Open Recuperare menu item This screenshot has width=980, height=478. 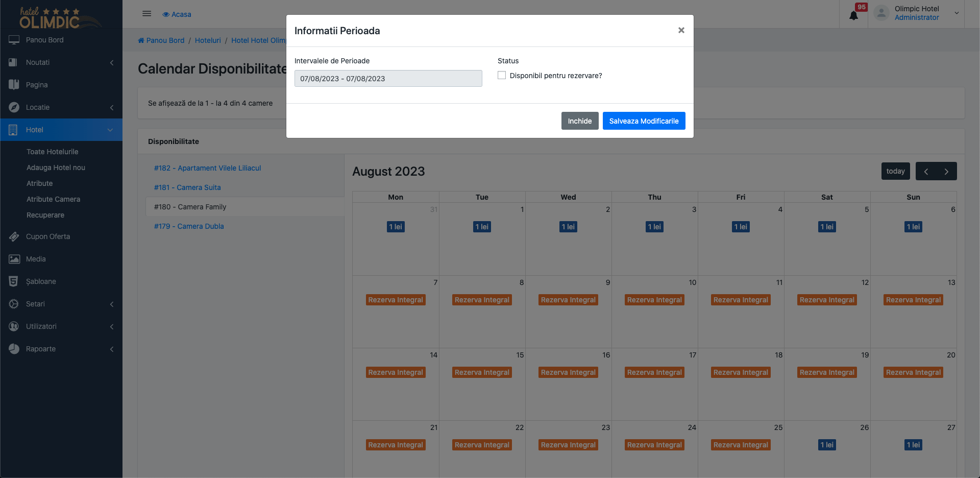pos(45,215)
